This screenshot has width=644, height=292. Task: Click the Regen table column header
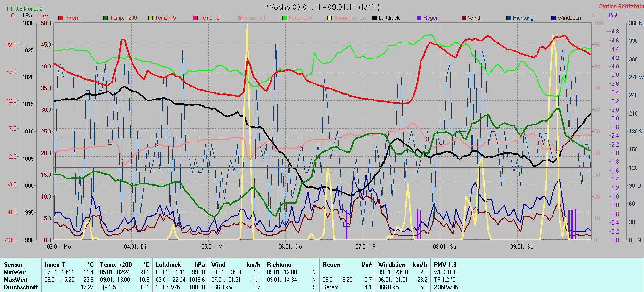(331, 265)
